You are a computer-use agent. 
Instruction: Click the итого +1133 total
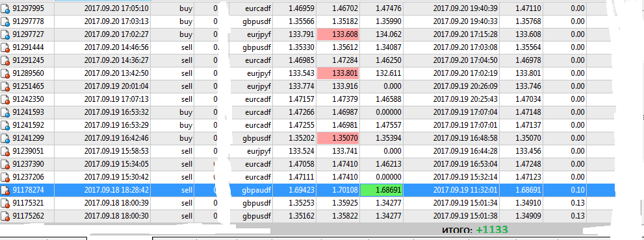475,230
